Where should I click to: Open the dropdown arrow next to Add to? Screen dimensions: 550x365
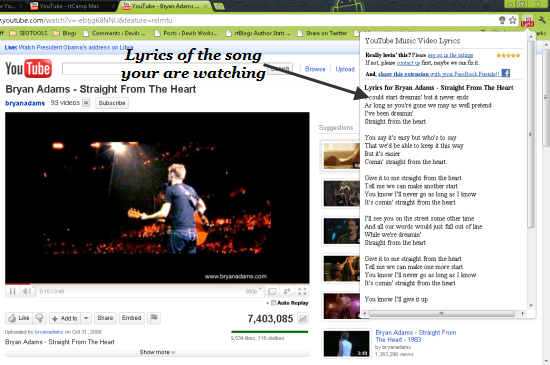coord(86,318)
